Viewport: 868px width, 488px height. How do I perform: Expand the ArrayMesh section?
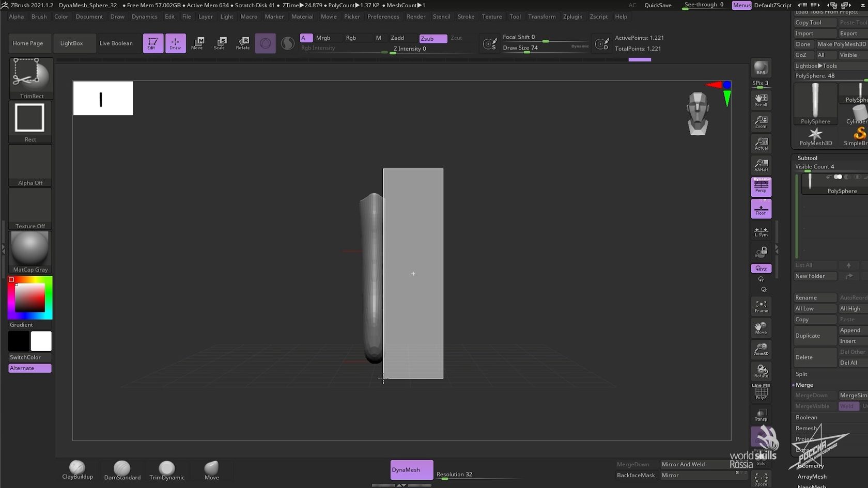click(x=812, y=477)
